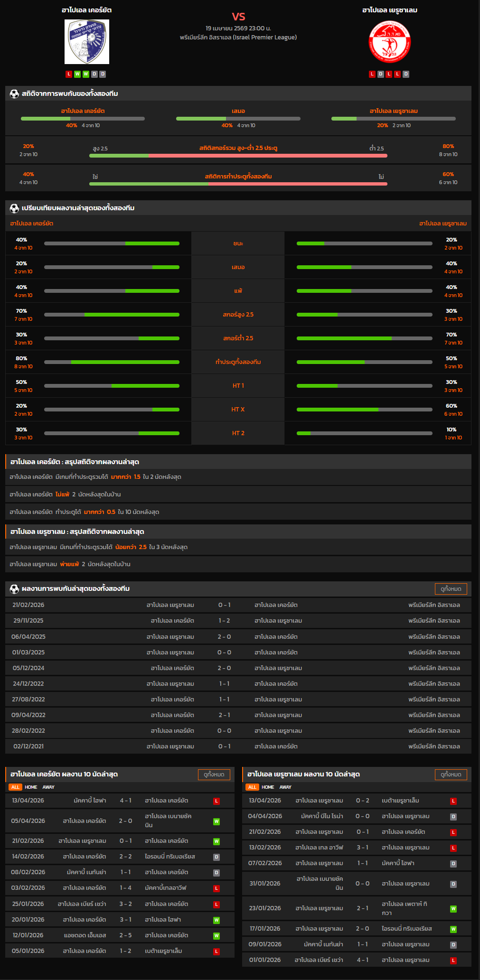Switch to AWAY tab in Kiryat Shmona results
The image size is (480, 980).
click(x=48, y=787)
